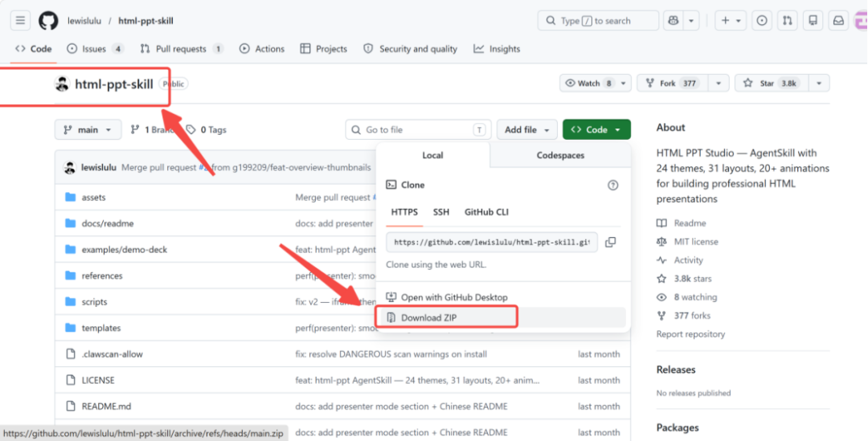The width and height of the screenshot is (868, 441).
Task: Open the scripts folder
Action: coord(95,301)
